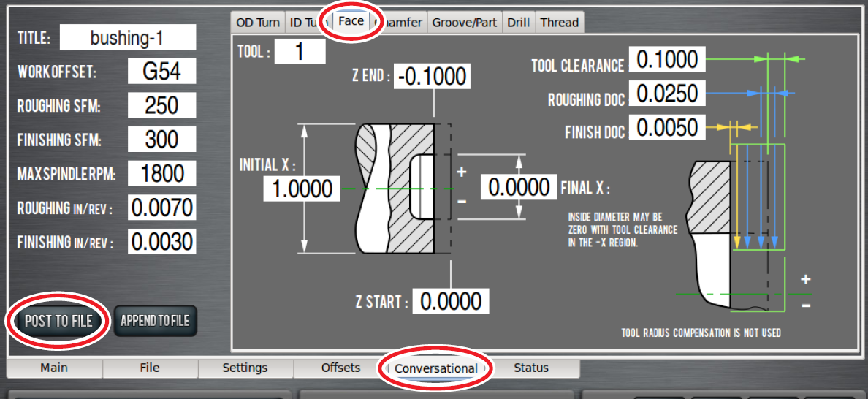Open the Offsets tab
The image size is (868, 399).
point(340,368)
